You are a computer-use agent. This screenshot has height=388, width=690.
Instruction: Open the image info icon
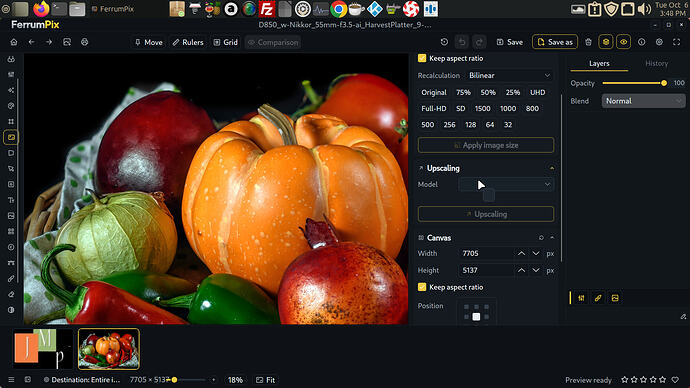[642, 42]
